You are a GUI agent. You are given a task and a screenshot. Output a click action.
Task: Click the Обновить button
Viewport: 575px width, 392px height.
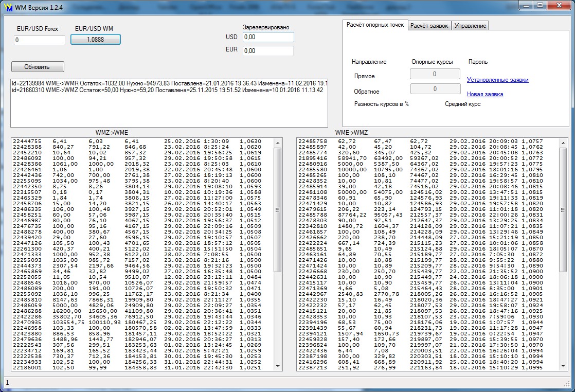(x=38, y=67)
